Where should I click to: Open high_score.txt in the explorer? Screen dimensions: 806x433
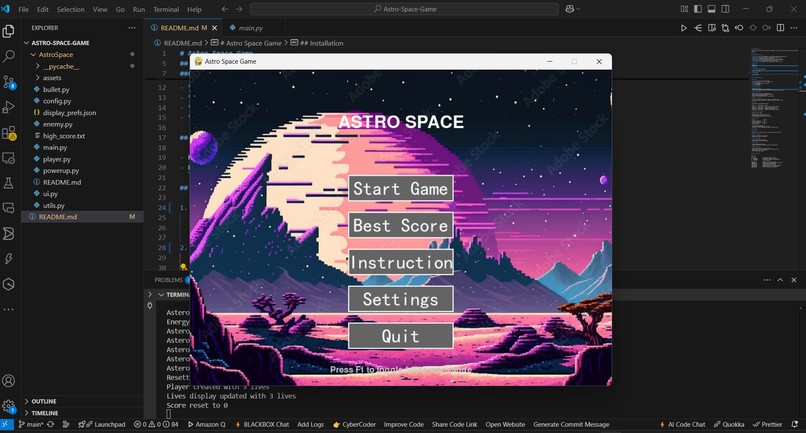pyautogui.click(x=64, y=136)
